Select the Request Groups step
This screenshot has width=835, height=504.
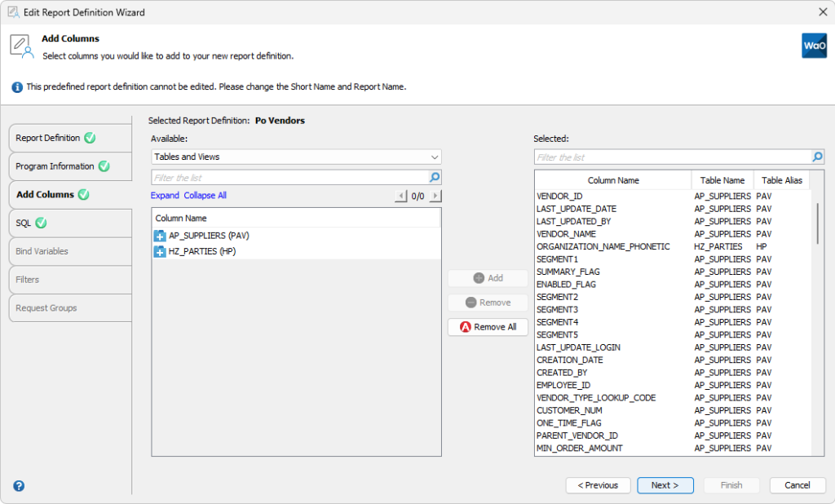pyautogui.click(x=69, y=307)
